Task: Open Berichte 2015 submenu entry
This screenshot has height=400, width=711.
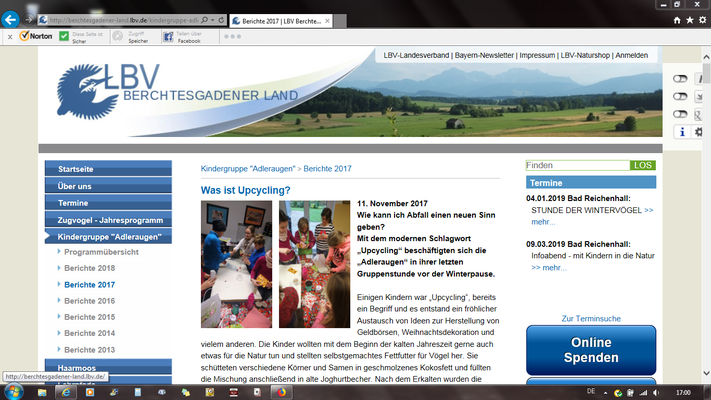Action: coord(89,317)
